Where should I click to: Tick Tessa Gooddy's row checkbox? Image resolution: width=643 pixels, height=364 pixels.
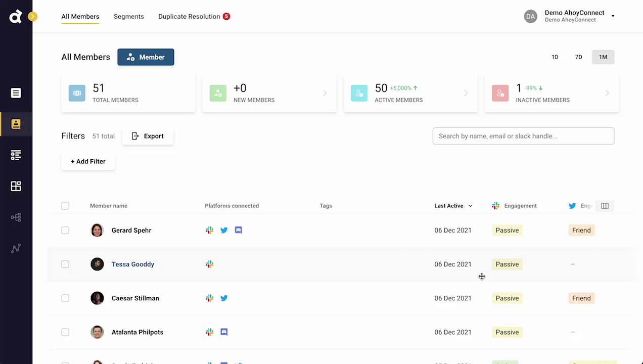[x=65, y=264]
